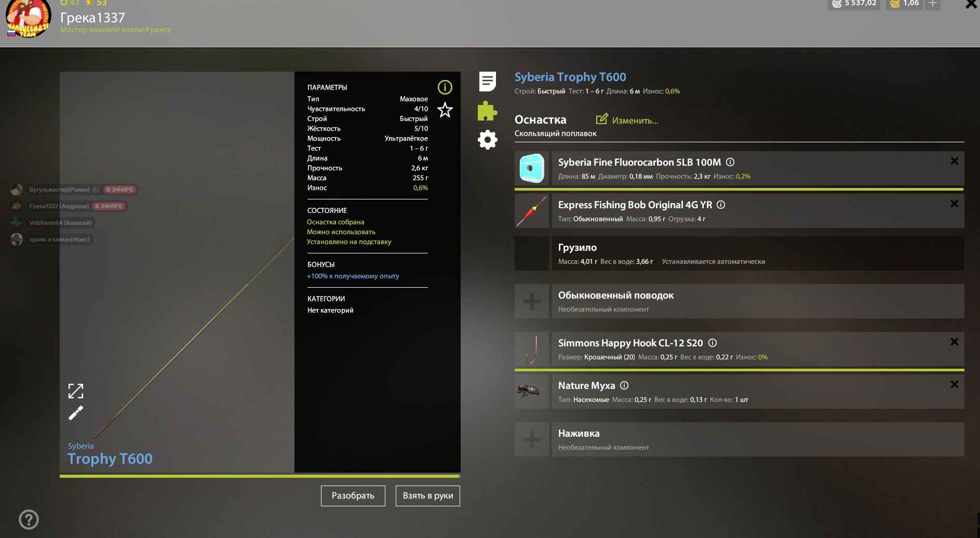This screenshot has height=538, width=980.
Task: Click the +100% к получаемому опыту bonus
Action: pos(353,276)
